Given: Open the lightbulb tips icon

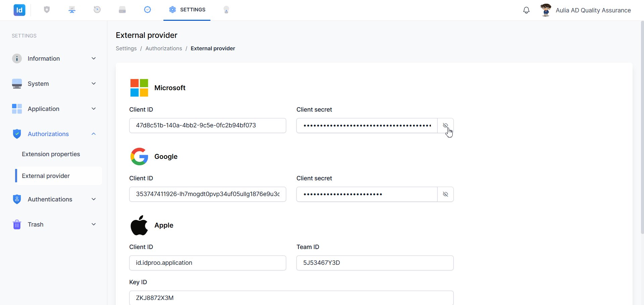Looking at the screenshot, I should (227, 10).
